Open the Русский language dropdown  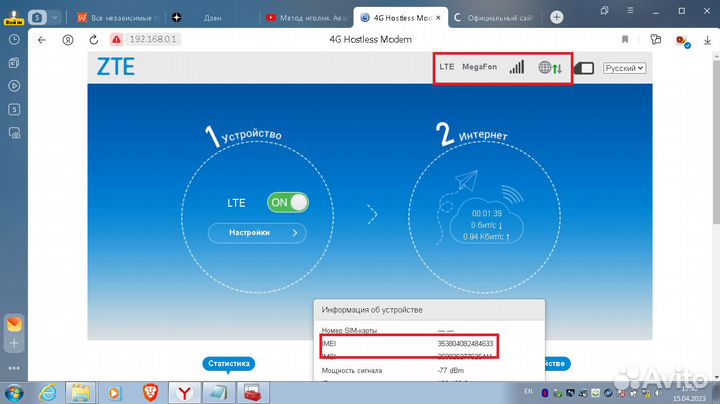pos(624,68)
